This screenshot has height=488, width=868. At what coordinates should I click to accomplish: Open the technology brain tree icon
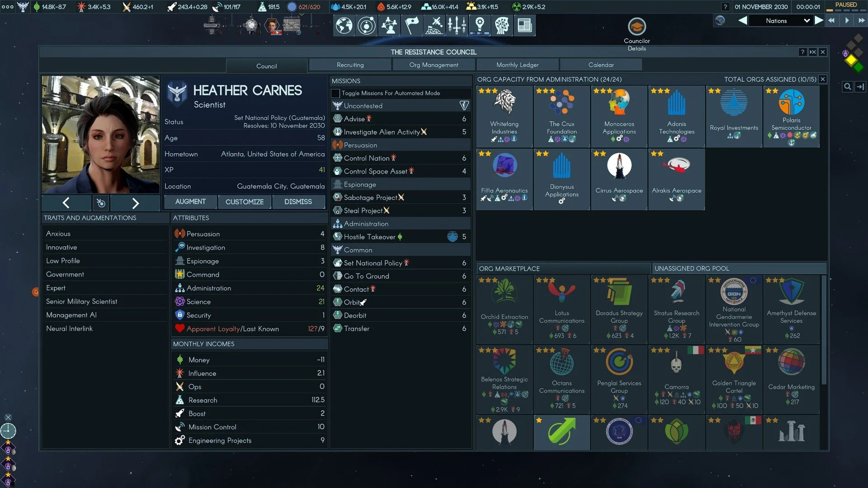pos(502,25)
